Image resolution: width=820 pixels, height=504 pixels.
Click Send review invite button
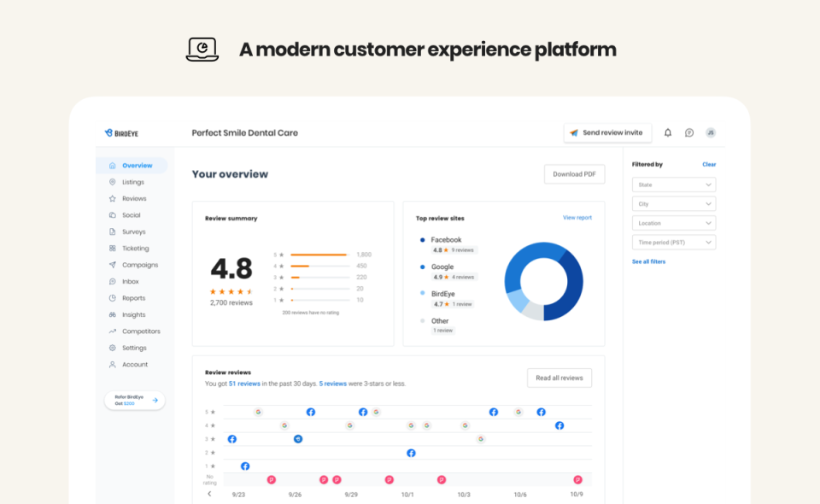pyautogui.click(x=607, y=132)
